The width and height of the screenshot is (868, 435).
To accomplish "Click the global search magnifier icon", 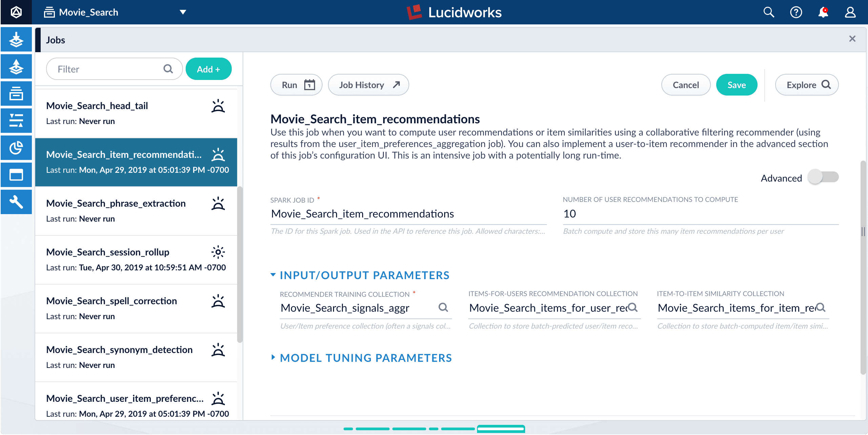I will (x=769, y=13).
